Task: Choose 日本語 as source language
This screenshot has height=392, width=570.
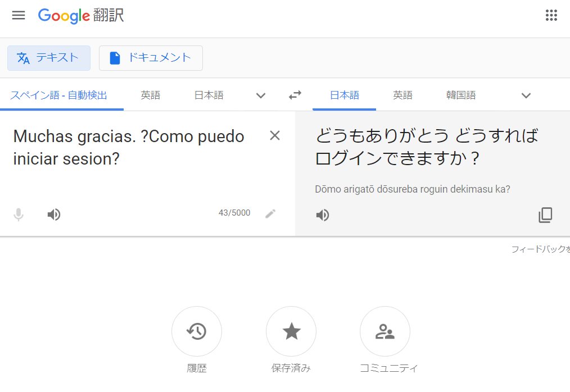Action: 209,95
